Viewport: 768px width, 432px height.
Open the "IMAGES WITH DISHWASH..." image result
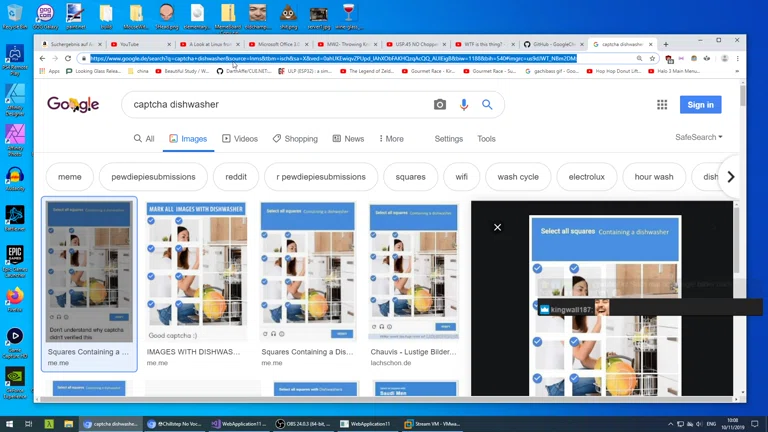tap(197, 270)
